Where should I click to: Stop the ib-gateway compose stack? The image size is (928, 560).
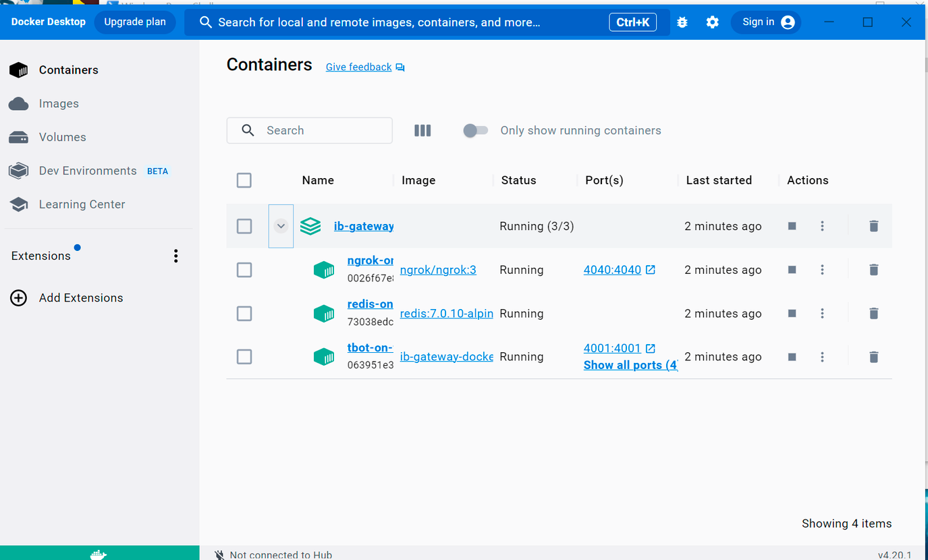(792, 226)
